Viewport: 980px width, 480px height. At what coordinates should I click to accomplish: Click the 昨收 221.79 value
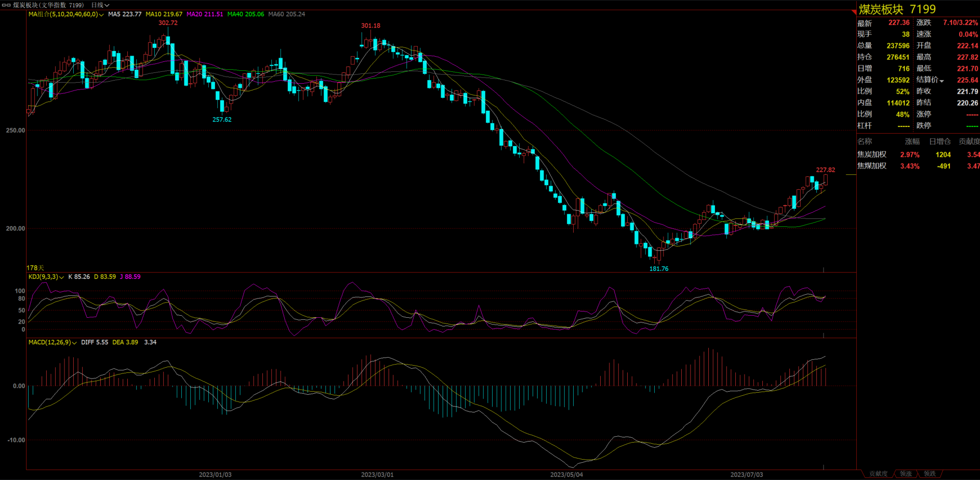pos(968,92)
